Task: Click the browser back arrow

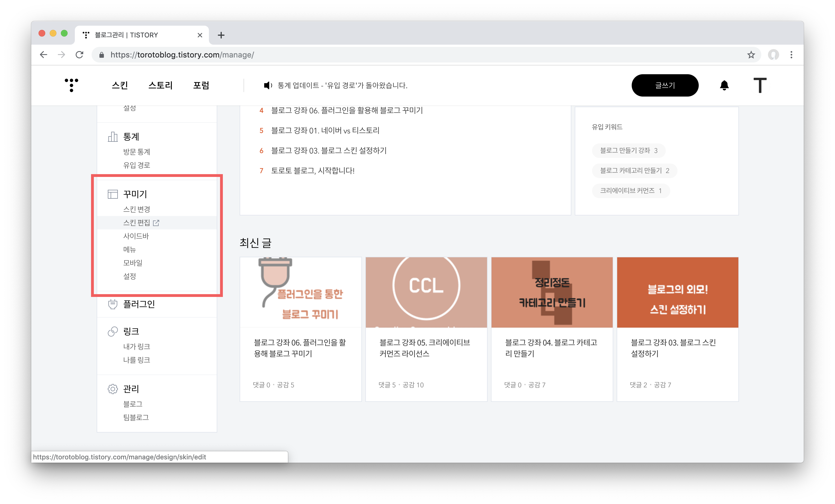Action: 43,55
